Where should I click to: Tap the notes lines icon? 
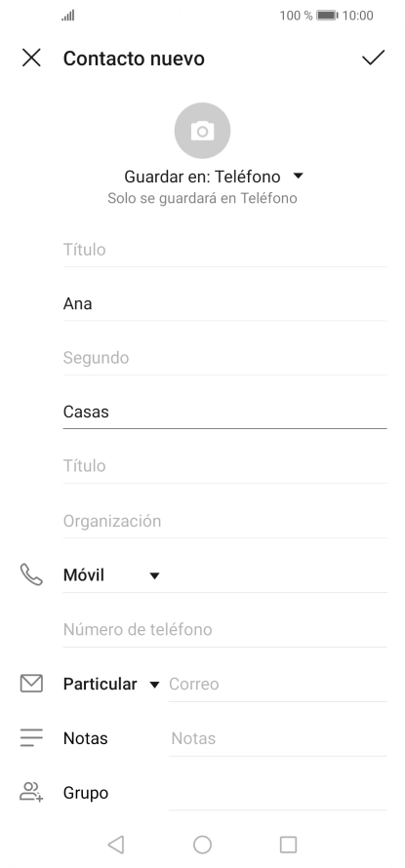31,738
